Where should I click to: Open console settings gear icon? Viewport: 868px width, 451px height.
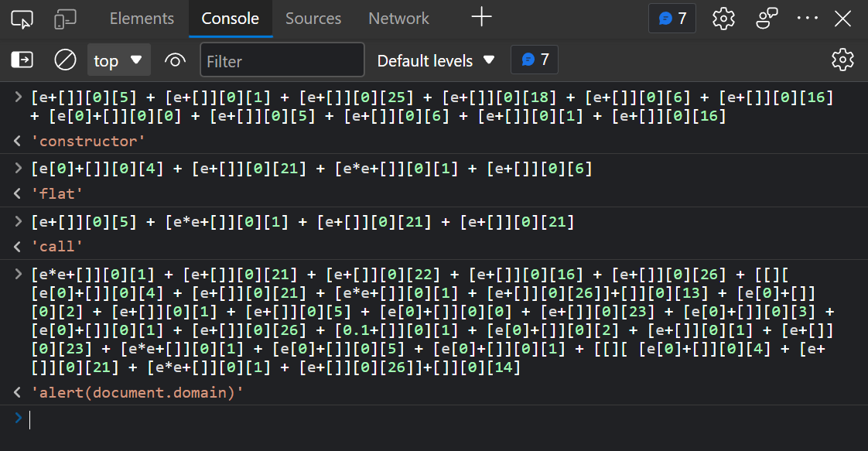pyautogui.click(x=842, y=60)
